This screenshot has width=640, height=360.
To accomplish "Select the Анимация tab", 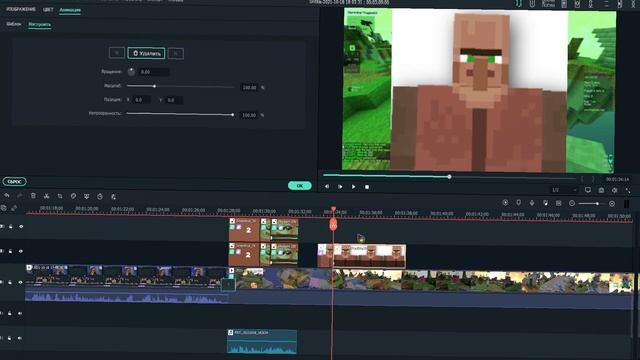I will (70, 10).
